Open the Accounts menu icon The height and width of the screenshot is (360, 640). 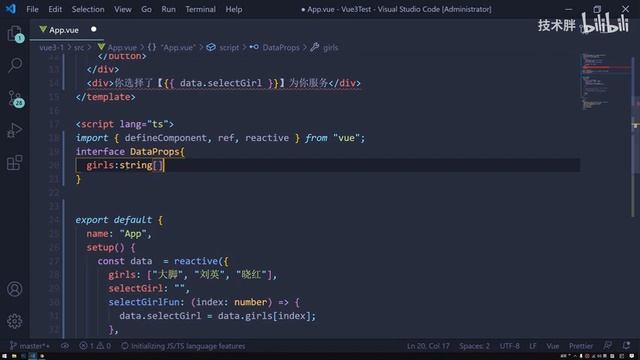point(15,289)
